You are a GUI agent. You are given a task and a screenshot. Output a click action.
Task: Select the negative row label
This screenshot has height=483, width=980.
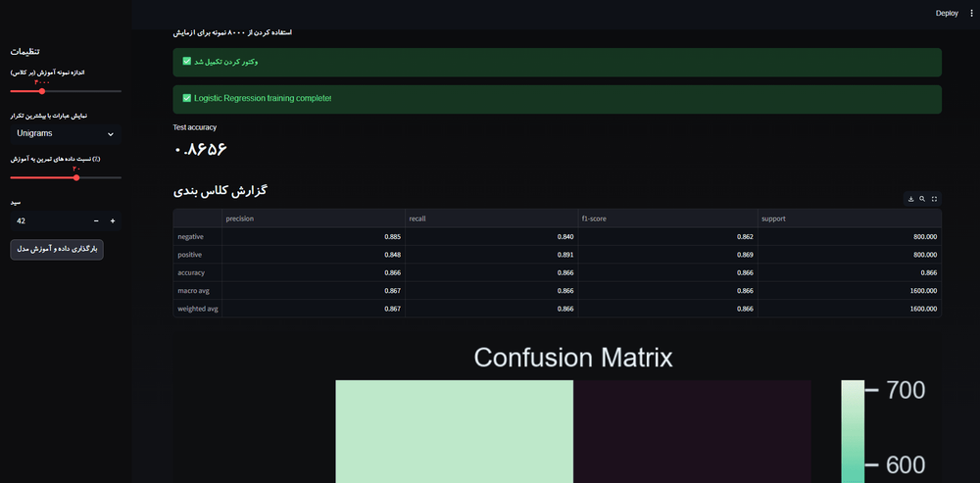pyautogui.click(x=198, y=237)
